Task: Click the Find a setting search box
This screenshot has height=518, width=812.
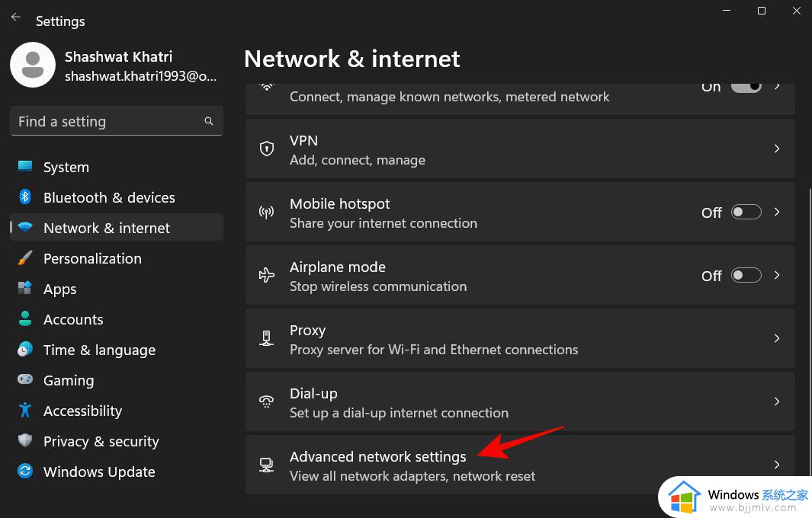Action: click(117, 121)
